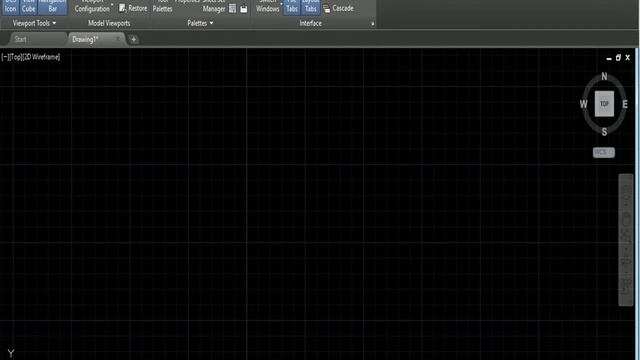Open the [Top] view controls menu
This screenshot has width=640, height=360.
[x=16, y=57]
